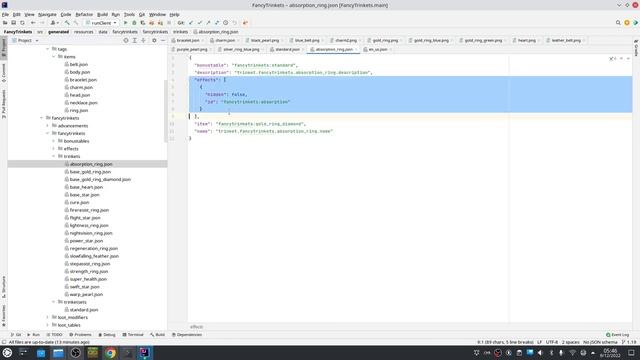Open Project panel settings gear
640x360 pixels.
pyautogui.click(x=154, y=40)
